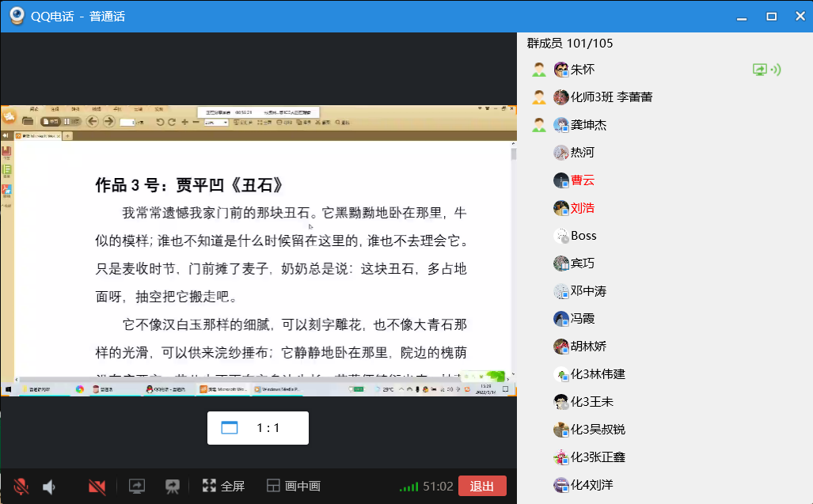Click the presentation demo icon beside screen share
Image resolution: width=813 pixels, height=504 pixels.
(x=172, y=487)
